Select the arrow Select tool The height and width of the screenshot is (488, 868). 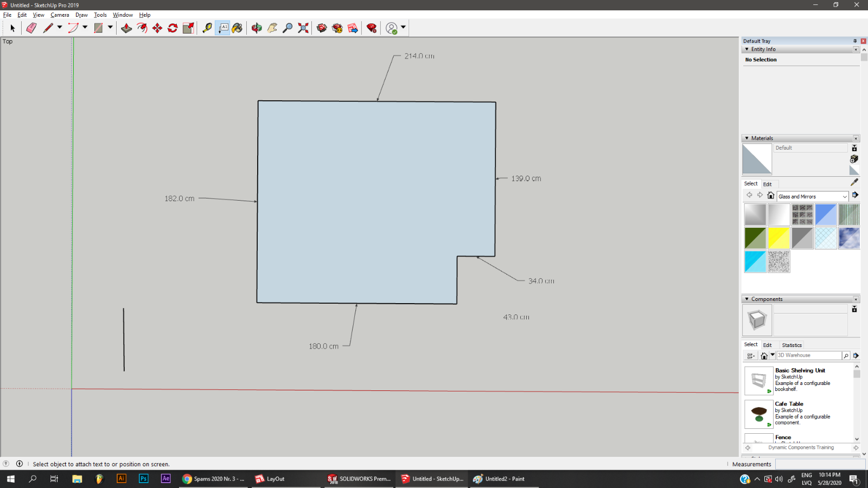coord(12,28)
